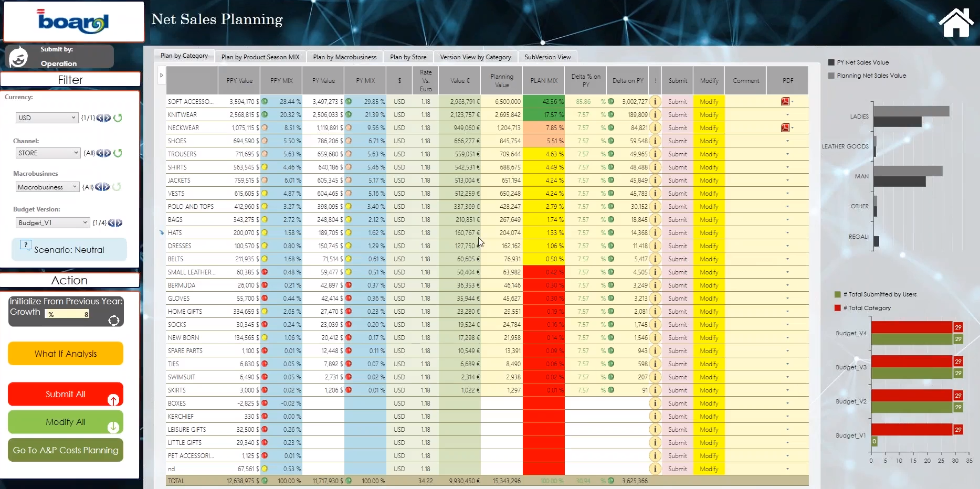Click the Scenario help question-mark icon
Image resolution: width=980 pixels, height=489 pixels.
(x=25, y=245)
